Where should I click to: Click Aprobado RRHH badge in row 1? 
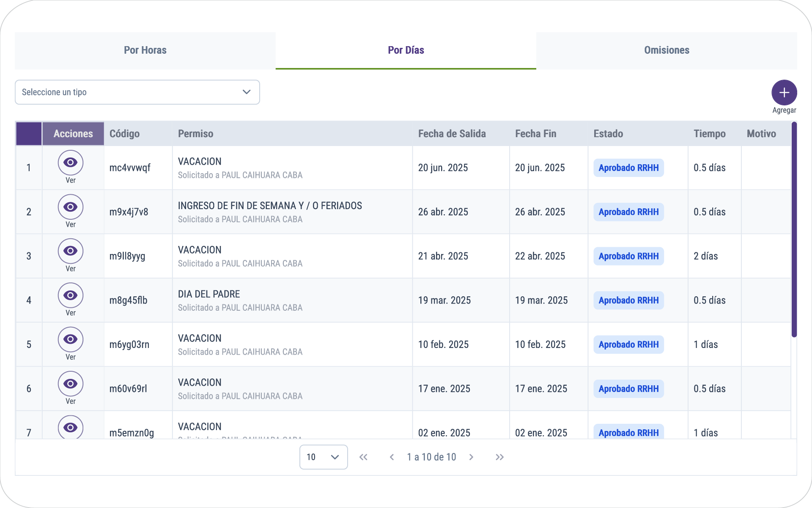tap(628, 168)
